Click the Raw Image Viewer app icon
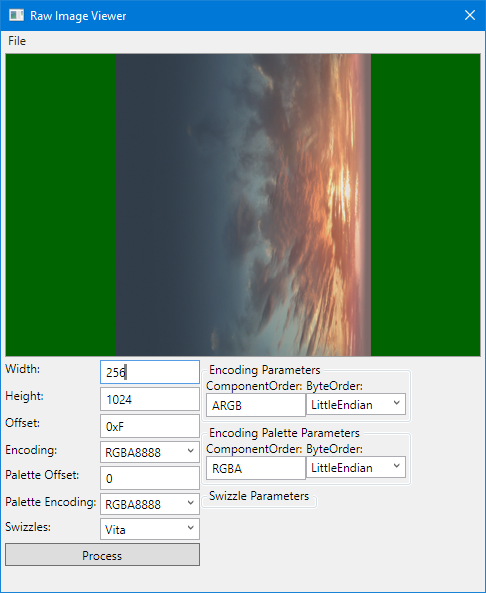Viewport: 486px width, 593px height. (16, 16)
